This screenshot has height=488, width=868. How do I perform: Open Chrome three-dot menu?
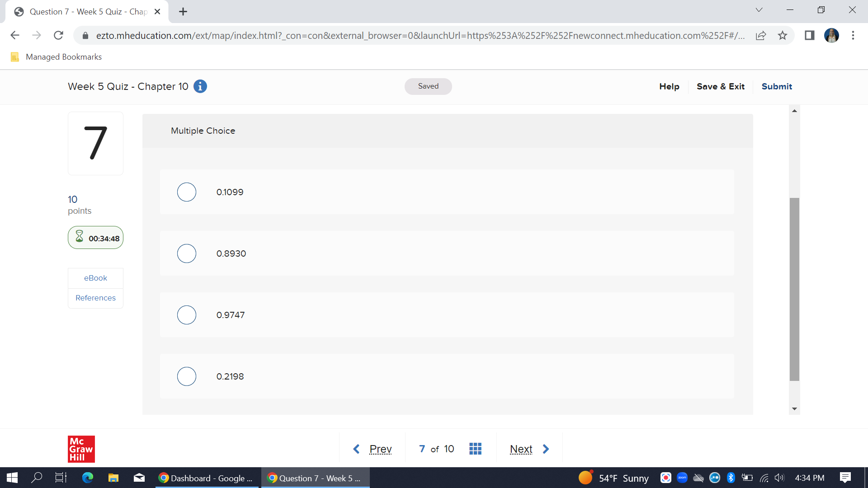tap(853, 36)
